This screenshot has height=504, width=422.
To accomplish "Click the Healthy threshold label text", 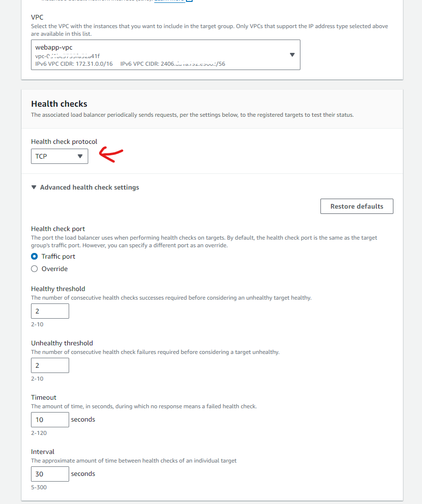I will coord(58,289).
